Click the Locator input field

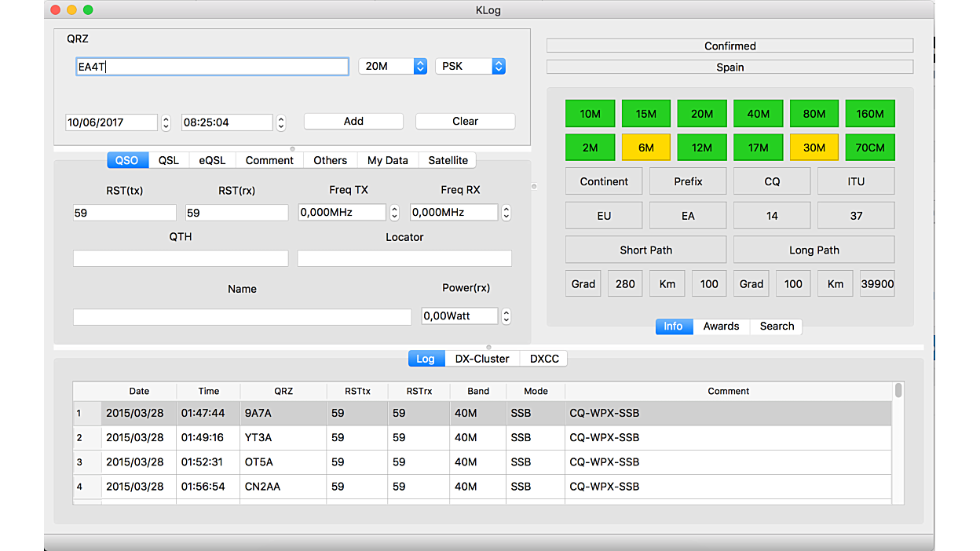404,258
